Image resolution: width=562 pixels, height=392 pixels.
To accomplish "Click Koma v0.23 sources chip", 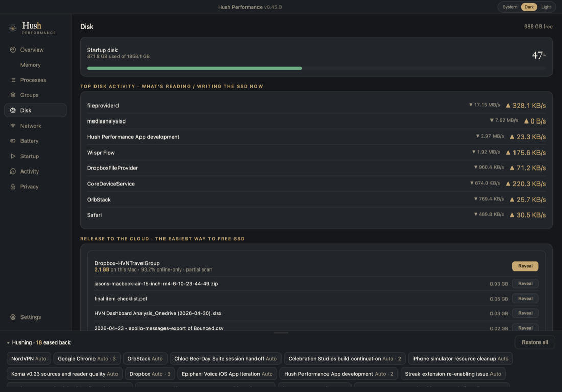I will point(64,374).
